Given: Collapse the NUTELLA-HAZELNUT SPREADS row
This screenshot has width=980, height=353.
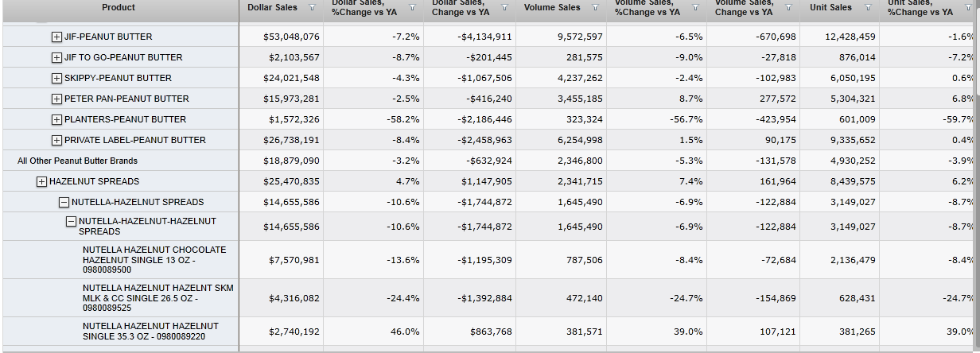Looking at the screenshot, I should click(x=64, y=202).
